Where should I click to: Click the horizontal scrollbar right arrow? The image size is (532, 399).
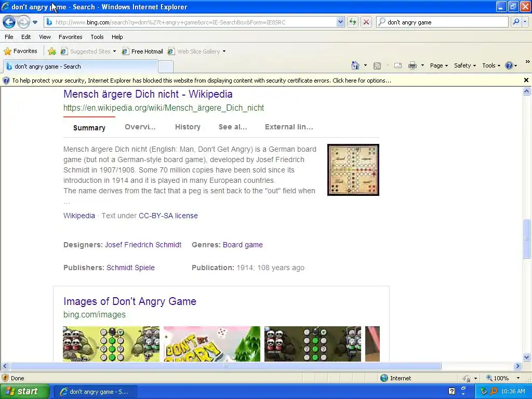pos(518,366)
